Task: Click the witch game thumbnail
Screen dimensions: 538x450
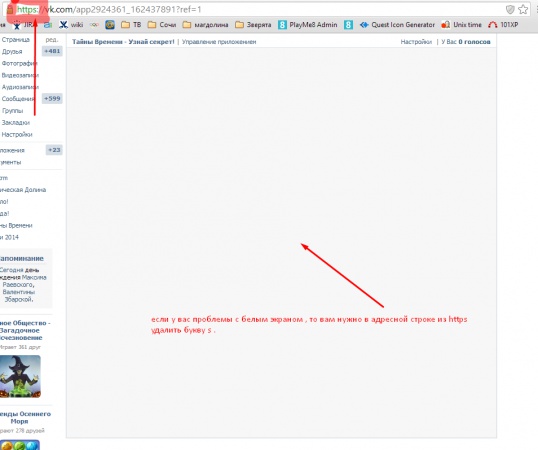Action: [x=20, y=376]
